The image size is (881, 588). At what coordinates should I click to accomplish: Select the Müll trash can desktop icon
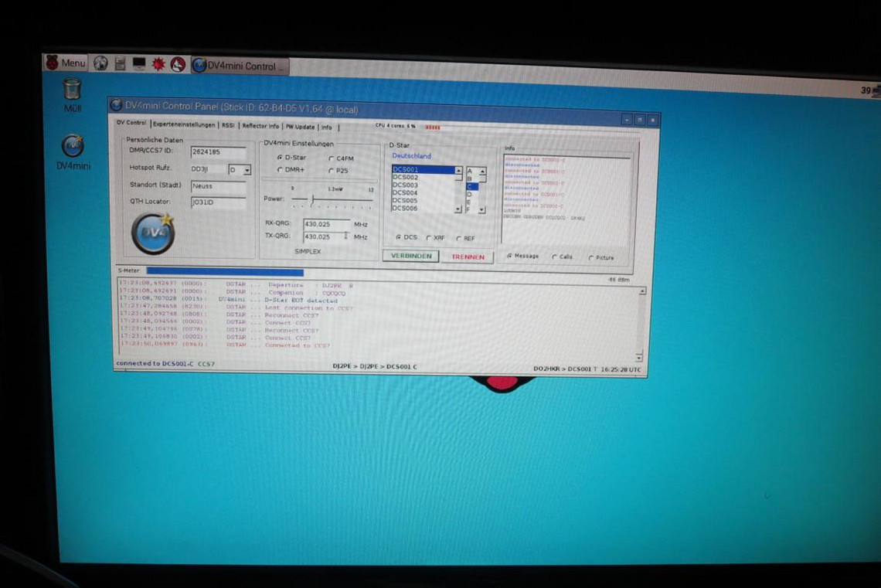click(73, 95)
